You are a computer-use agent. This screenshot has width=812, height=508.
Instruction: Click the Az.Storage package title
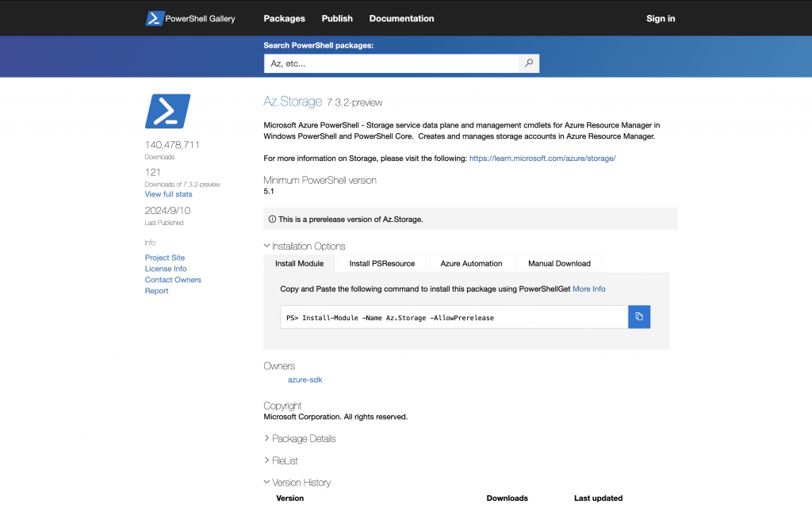[x=293, y=101]
